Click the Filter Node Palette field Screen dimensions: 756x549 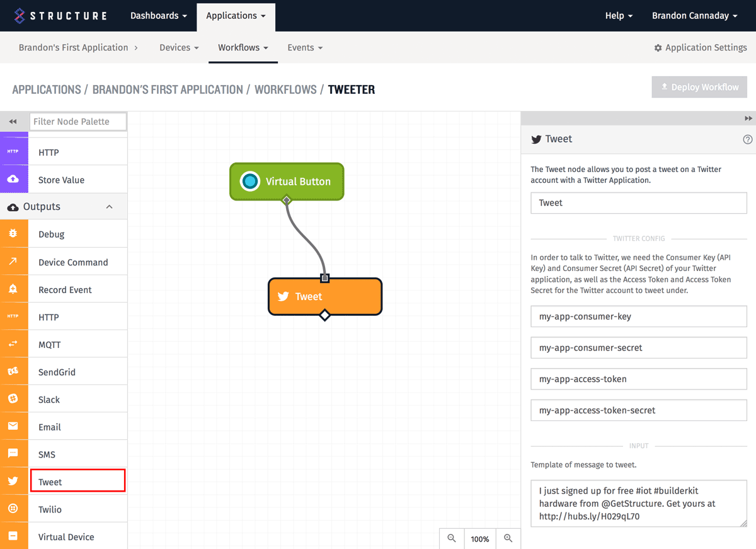click(78, 122)
